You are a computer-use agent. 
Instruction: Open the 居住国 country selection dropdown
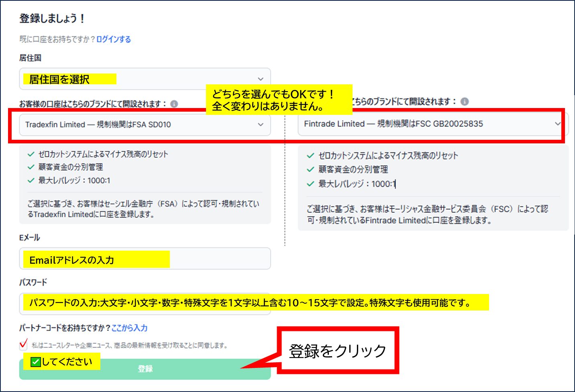tap(145, 79)
